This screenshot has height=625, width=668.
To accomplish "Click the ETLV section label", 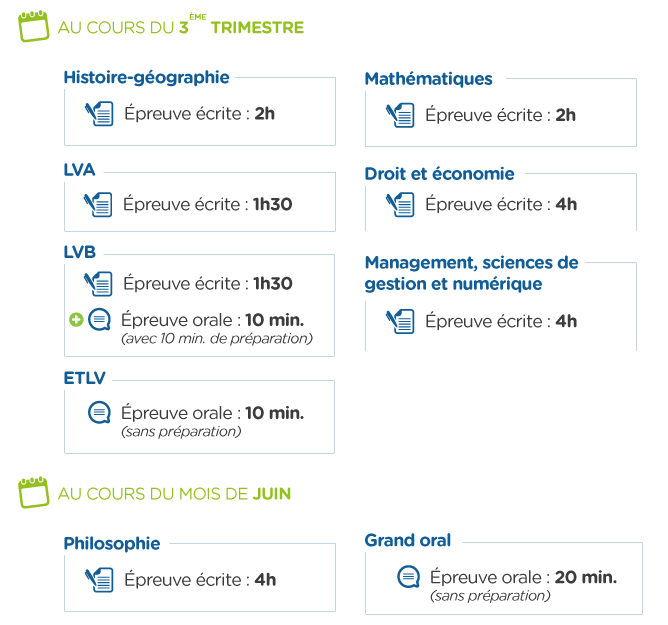I will pyautogui.click(x=84, y=378).
